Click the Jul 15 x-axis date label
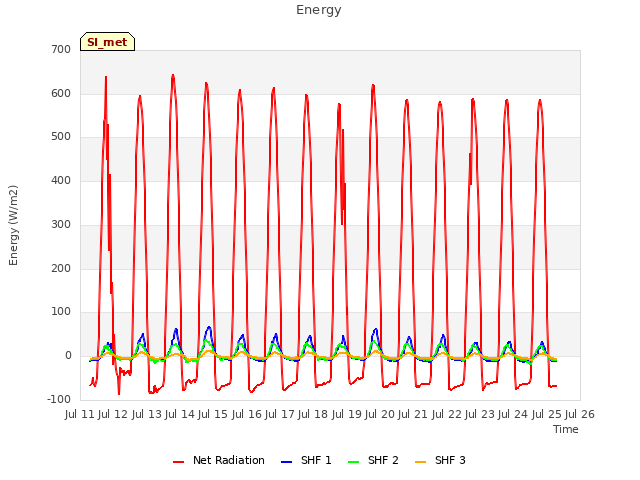This screenshot has height=480, width=640. click(x=213, y=415)
